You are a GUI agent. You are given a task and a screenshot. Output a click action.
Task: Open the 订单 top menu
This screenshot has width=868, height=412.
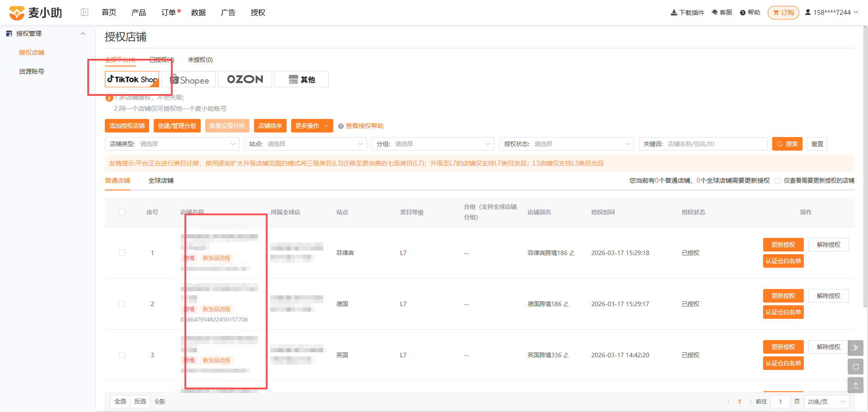coord(169,13)
